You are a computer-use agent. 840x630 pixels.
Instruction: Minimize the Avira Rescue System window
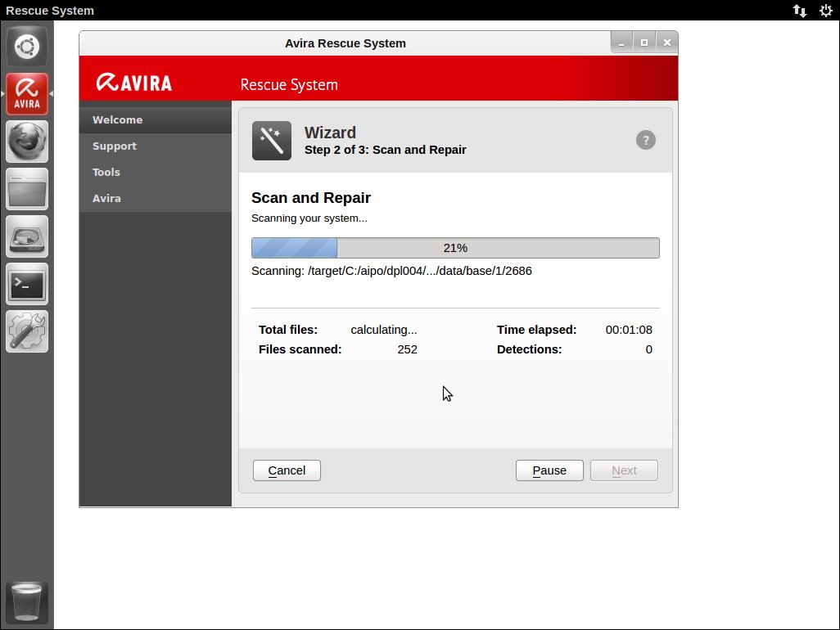621,43
